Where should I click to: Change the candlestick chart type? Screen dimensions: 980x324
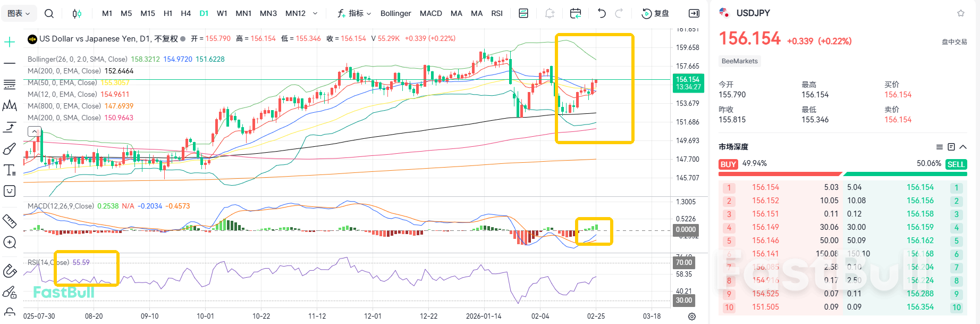pyautogui.click(x=77, y=13)
